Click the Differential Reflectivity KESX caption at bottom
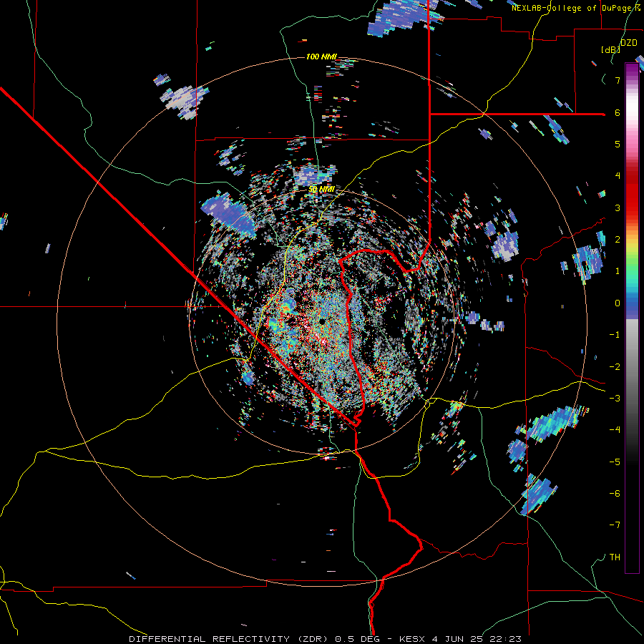The width and height of the screenshot is (644, 644). point(326,639)
